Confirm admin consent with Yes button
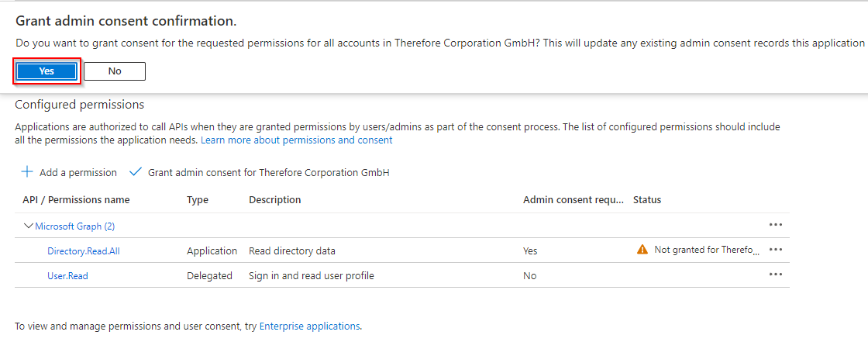868x342 pixels. coord(46,71)
